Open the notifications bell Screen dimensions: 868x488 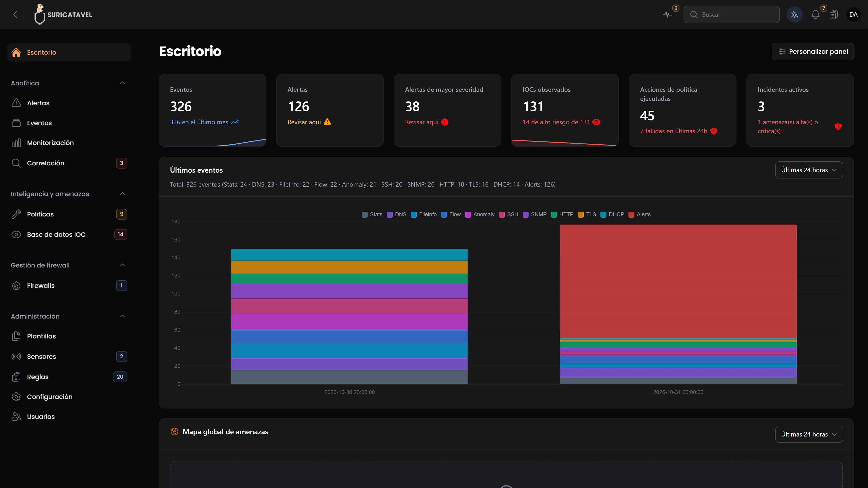pyautogui.click(x=815, y=14)
